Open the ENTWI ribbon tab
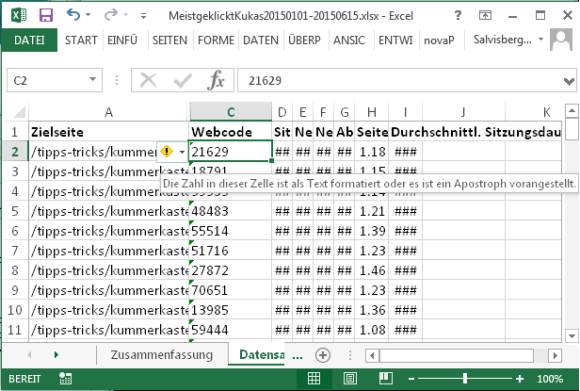This screenshot has width=580, height=391. (x=395, y=40)
